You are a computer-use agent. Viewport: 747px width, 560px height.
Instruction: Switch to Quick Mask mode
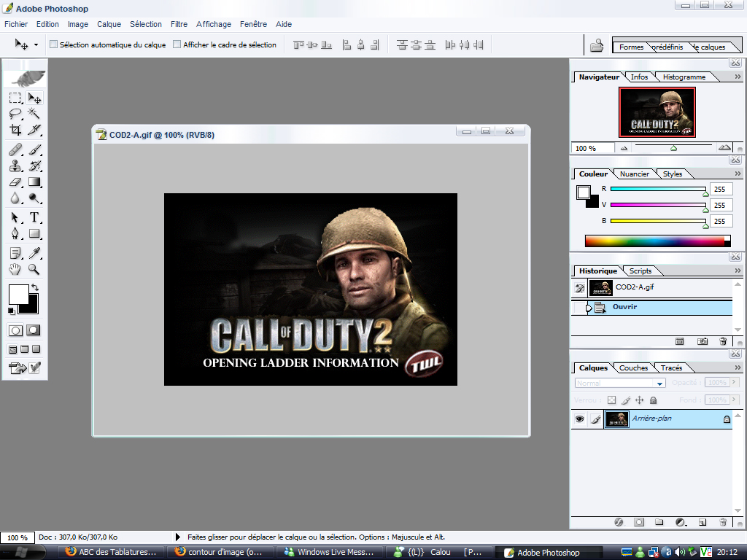click(x=34, y=330)
